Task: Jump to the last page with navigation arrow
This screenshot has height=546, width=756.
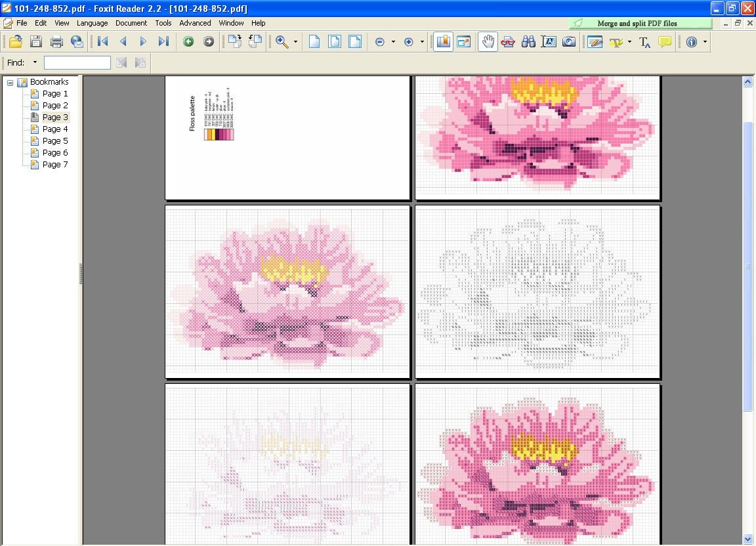Action: point(163,41)
